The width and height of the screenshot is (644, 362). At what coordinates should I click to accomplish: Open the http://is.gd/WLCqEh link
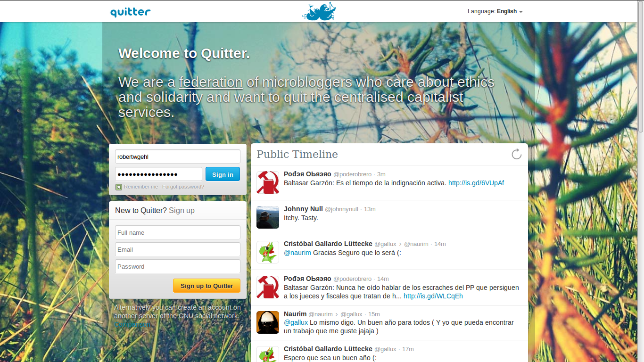pos(433,296)
